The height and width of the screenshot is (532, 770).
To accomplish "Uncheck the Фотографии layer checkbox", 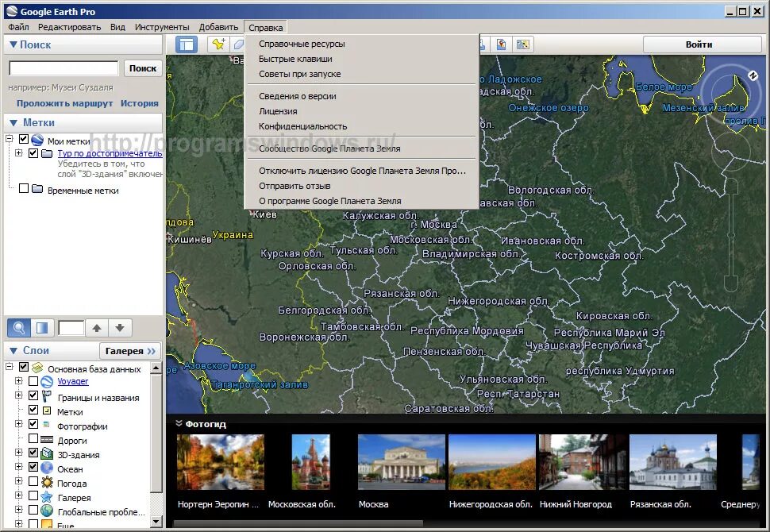I will click(33, 423).
